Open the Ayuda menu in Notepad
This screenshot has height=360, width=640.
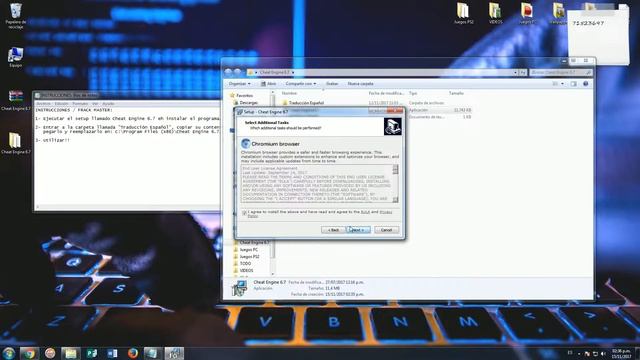tap(108, 104)
